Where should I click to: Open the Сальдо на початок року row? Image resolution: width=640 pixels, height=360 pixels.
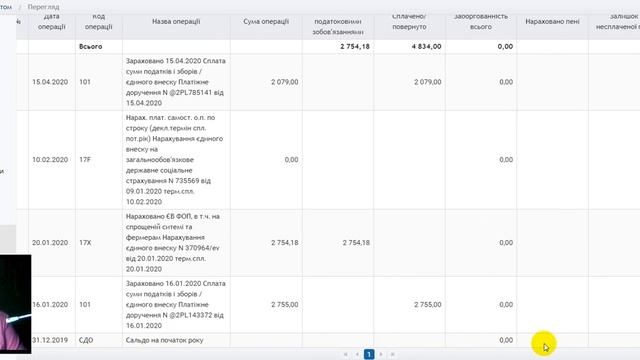click(164, 340)
